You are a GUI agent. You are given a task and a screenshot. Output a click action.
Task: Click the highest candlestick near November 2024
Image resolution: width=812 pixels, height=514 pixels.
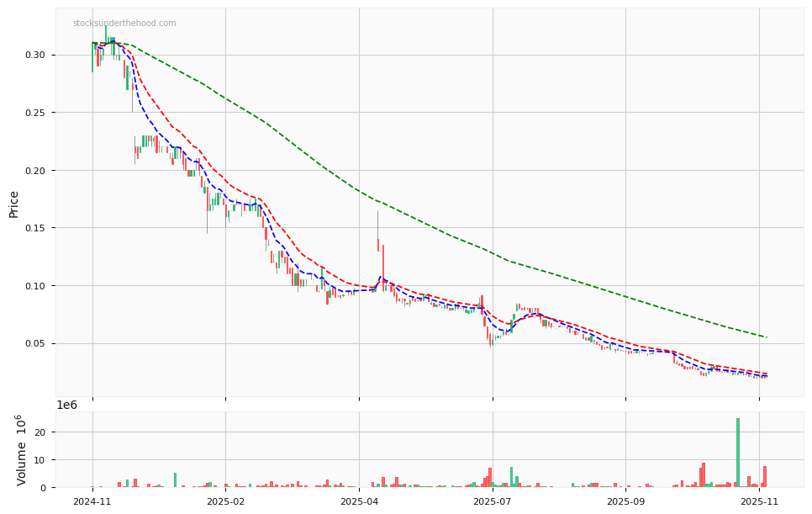point(105,38)
